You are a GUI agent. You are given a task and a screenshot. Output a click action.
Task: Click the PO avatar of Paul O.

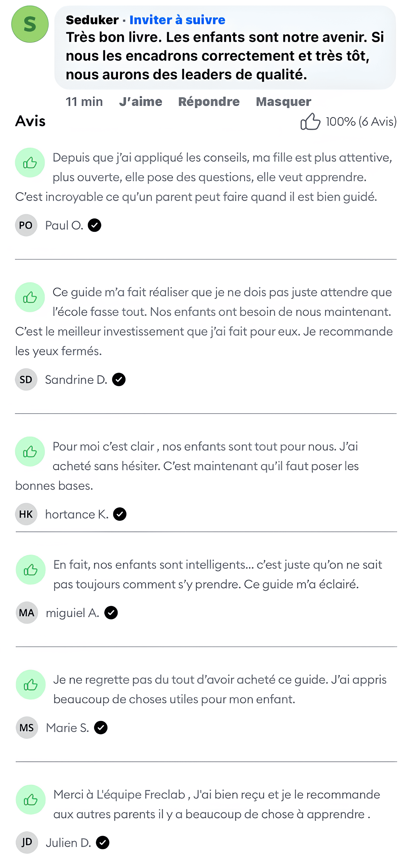click(x=26, y=225)
